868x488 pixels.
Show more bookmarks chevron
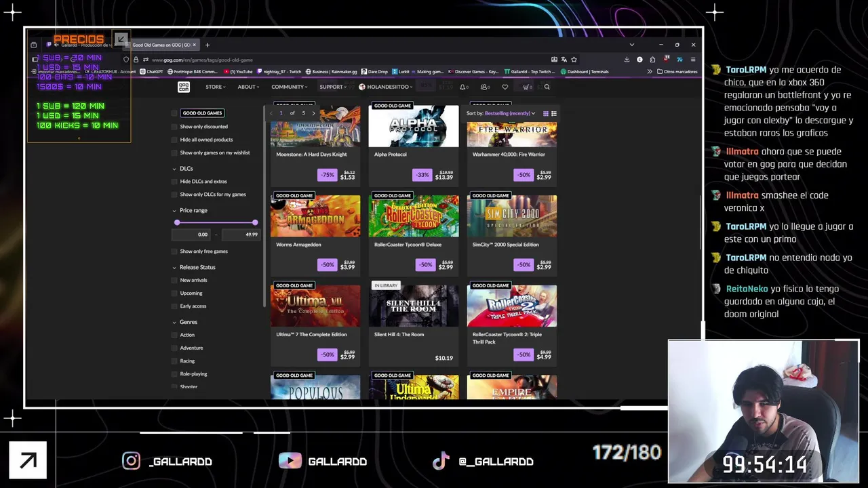650,71
